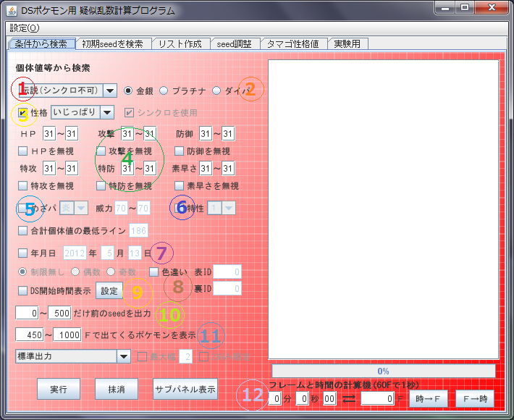Enable the DS開始時間表示 checkbox
This screenshot has height=420, width=514.
point(22,290)
